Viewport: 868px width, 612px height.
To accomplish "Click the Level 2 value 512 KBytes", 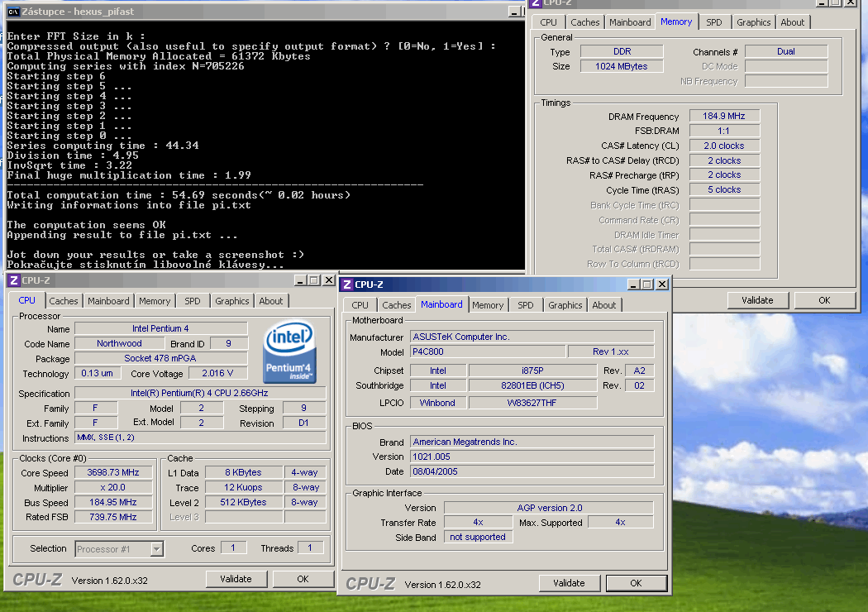I will (244, 502).
